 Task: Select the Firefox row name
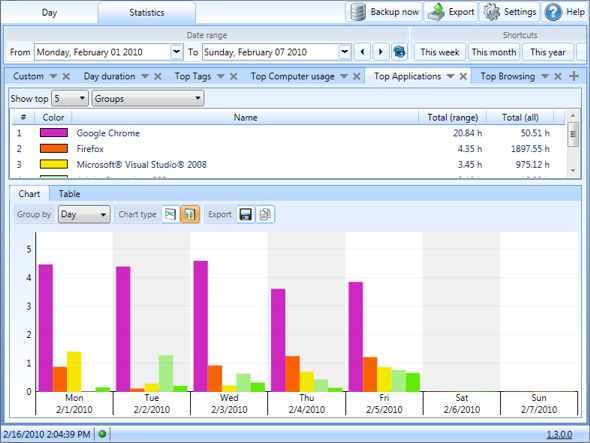pos(90,149)
